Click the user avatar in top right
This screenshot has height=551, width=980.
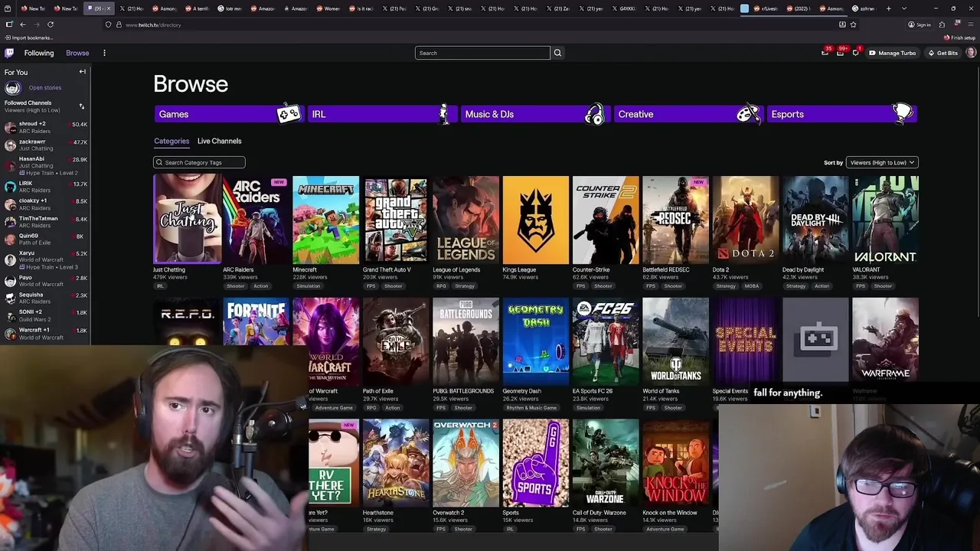pos(971,53)
